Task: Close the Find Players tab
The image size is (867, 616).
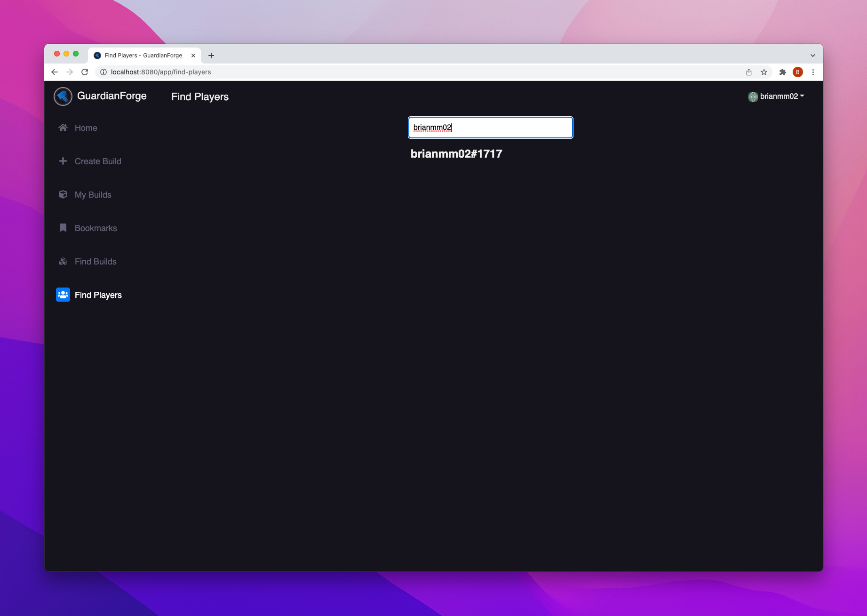Action: [193, 56]
